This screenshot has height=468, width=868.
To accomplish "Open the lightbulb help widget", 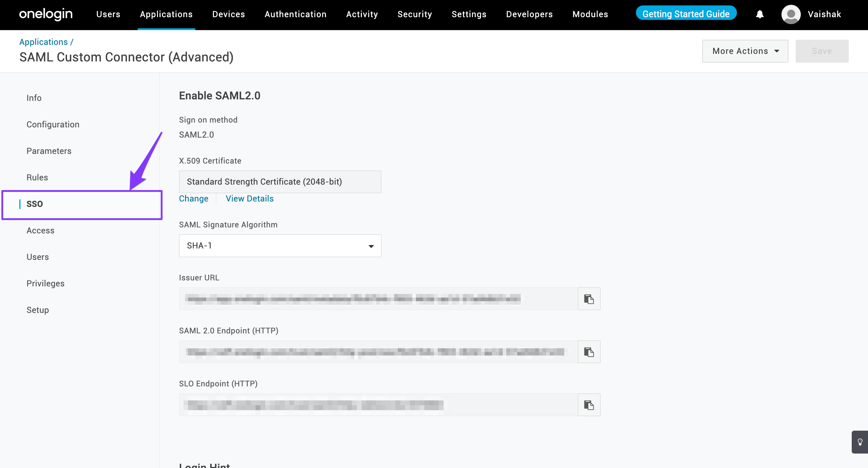I will pyautogui.click(x=860, y=442).
